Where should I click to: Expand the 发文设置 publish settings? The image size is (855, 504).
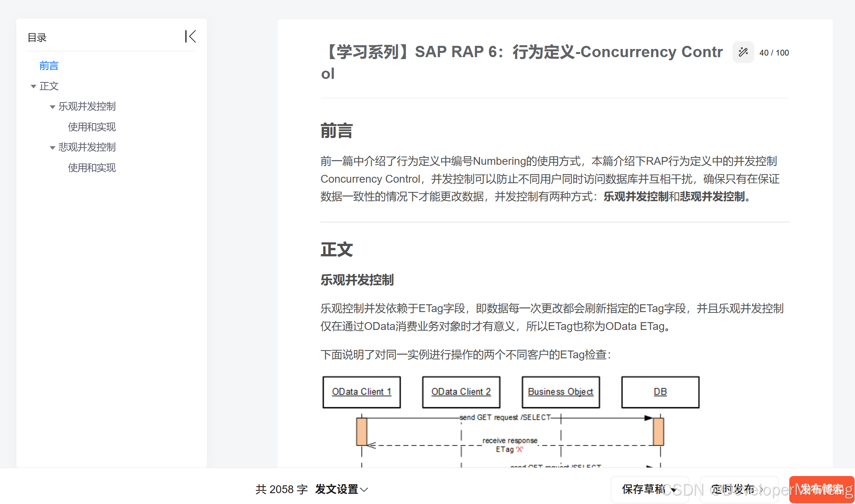tap(341, 489)
